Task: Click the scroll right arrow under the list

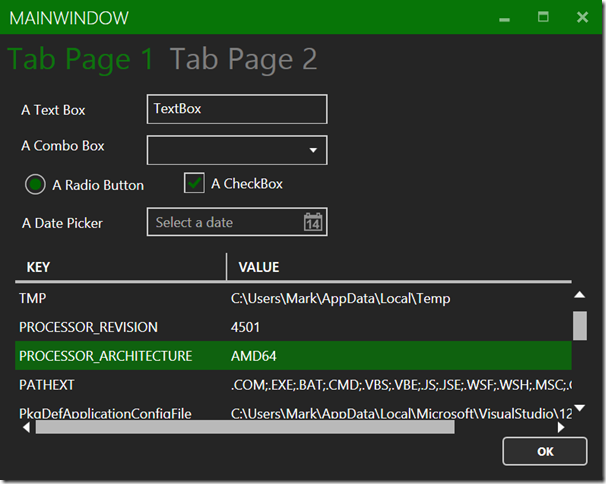Action: pos(561,427)
